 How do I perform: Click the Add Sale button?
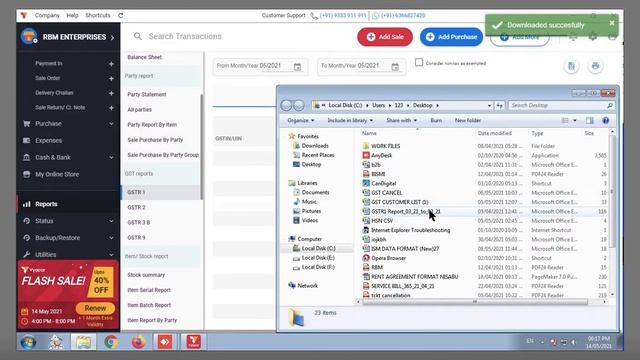click(x=384, y=37)
